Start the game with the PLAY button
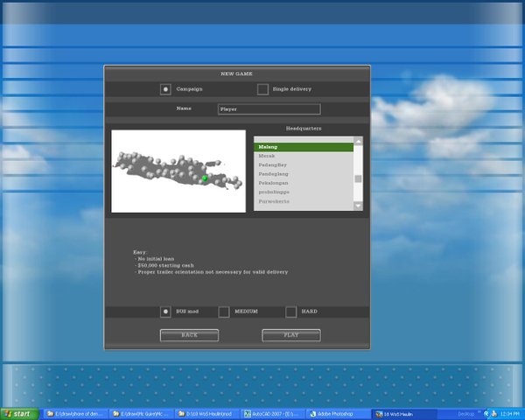The width and height of the screenshot is (525, 420). [x=290, y=335]
